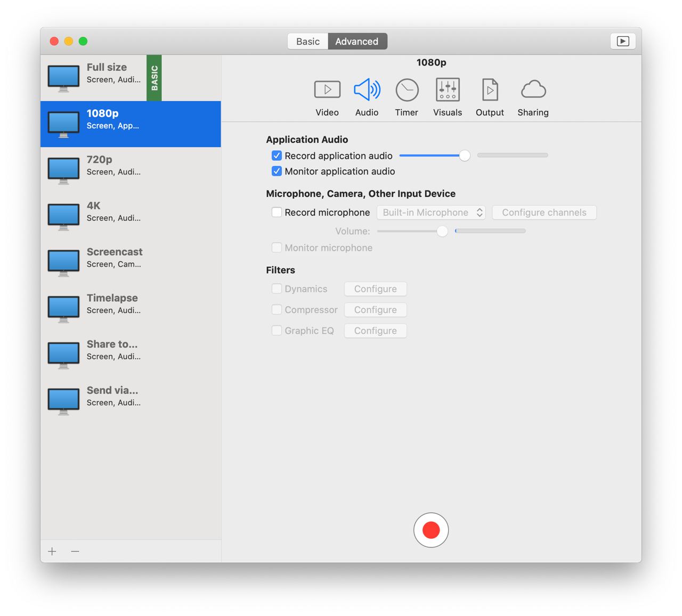682x616 pixels.
Task: Click the "Screen, App..." subtitle under 1080p
Action: tap(113, 126)
